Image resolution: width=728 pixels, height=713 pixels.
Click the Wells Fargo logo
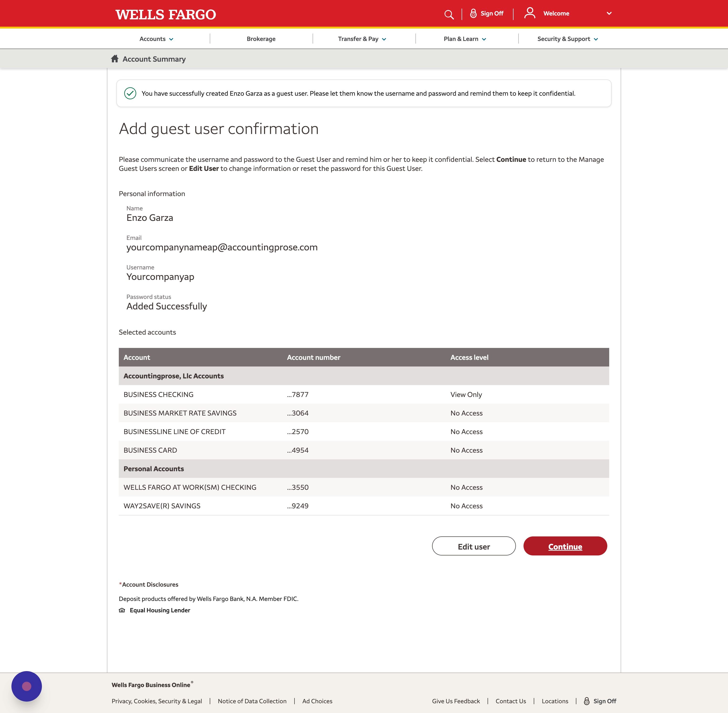165,14
